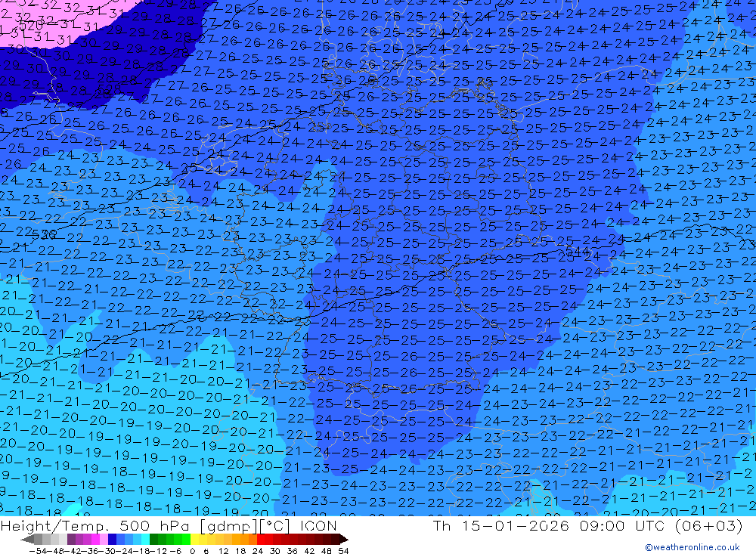Viewport: 756px width, 554px height.
Task: Click the '-54' legend scale value
Action: tap(38, 551)
